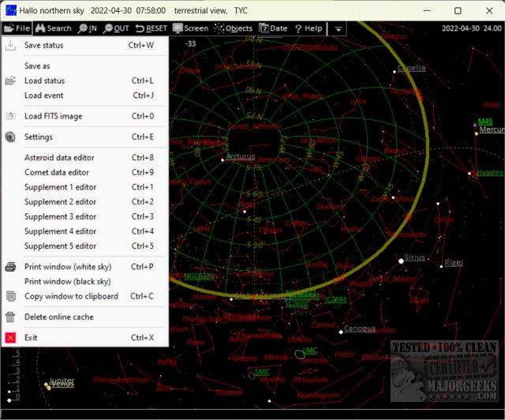The width and height of the screenshot is (505, 420).
Task: Open the Objects menu
Action: (x=234, y=28)
